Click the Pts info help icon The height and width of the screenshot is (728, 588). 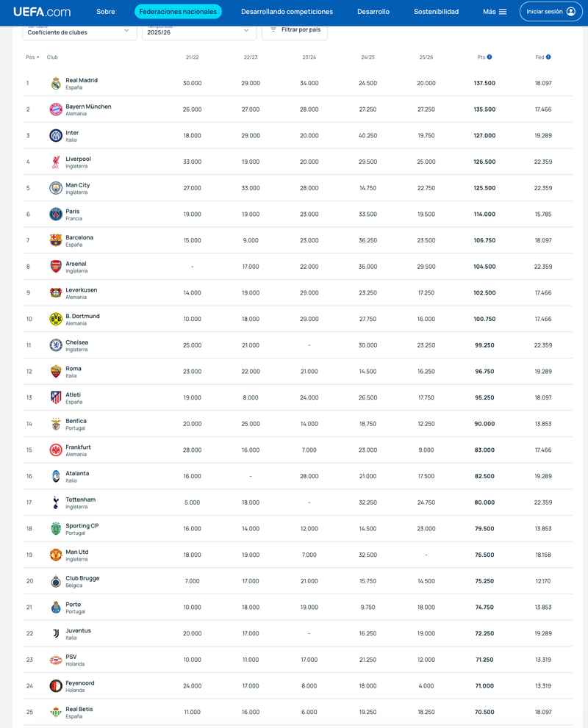coord(490,57)
